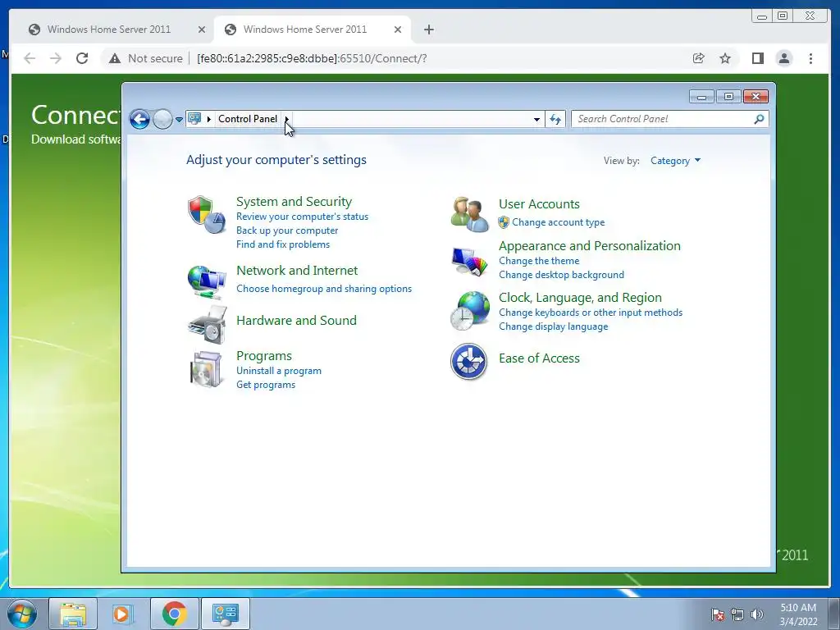Click the Appearance and Personalization monitor icon

click(x=470, y=262)
